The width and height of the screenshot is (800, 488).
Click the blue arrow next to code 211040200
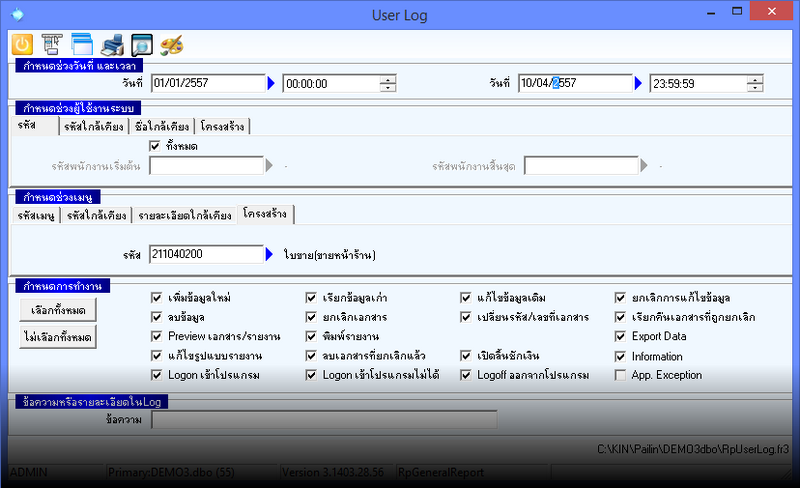[270, 255]
